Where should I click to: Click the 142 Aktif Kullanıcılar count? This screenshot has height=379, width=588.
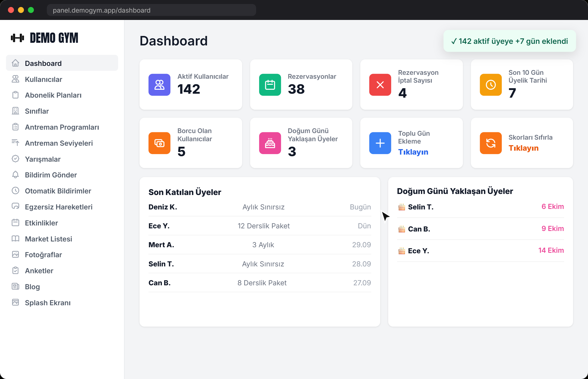189,89
